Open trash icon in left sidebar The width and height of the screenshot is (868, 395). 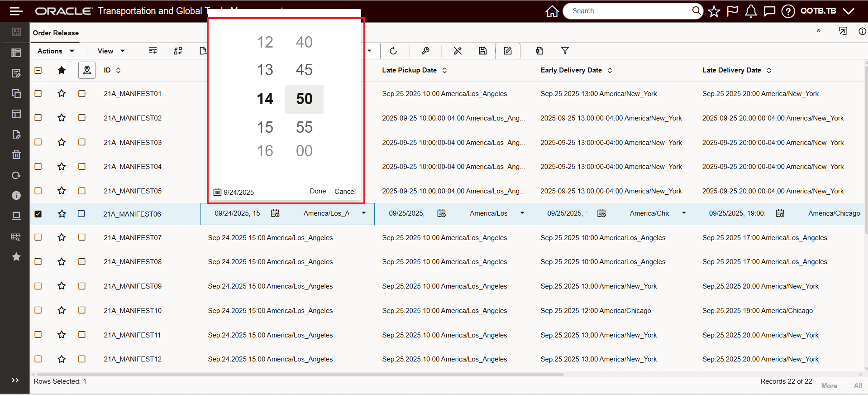(16, 155)
